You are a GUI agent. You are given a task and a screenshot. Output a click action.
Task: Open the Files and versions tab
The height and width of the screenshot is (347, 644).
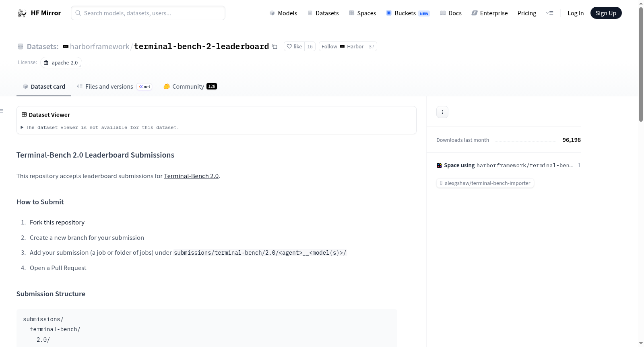coord(114,87)
